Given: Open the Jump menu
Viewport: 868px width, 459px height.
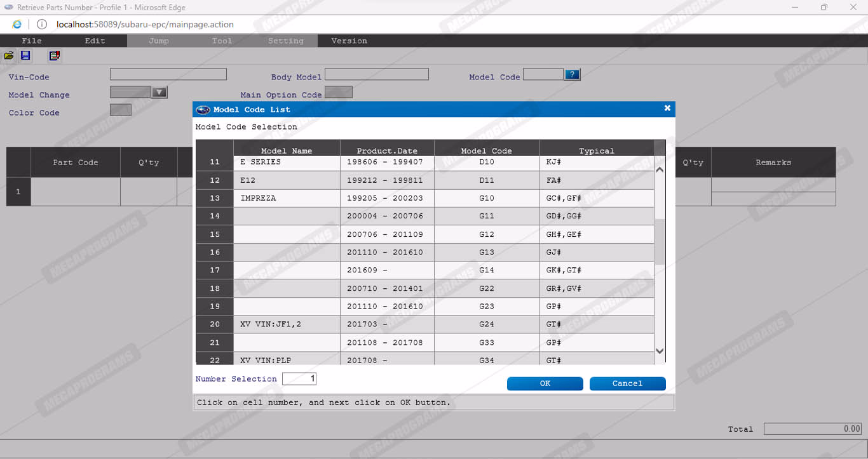Looking at the screenshot, I should pyautogui.click(x=159, y=41).
